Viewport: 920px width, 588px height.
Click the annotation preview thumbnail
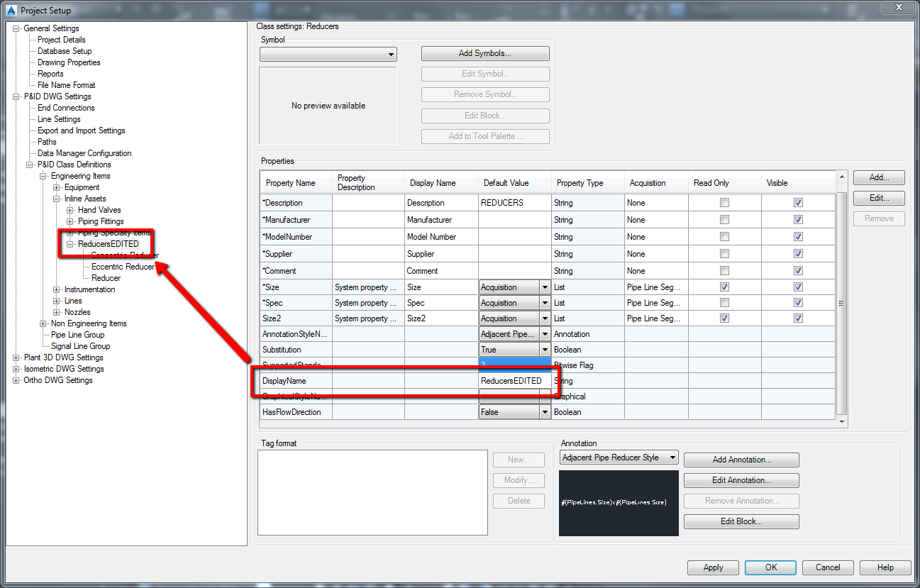pos(618,502)
